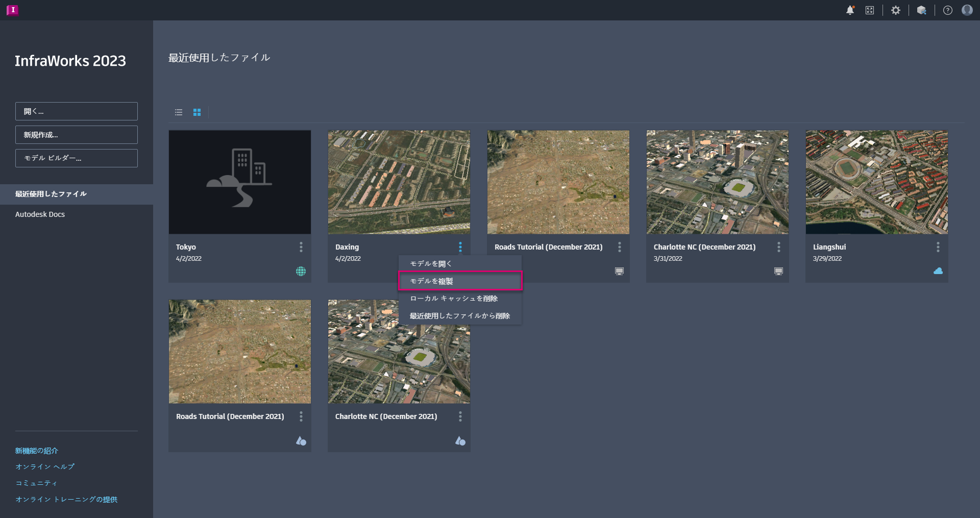The height and width of the screenshot is (518, 980).
Task: Click shapes icon on second-row Roads Tutorial card
Action: tap(301, 441)
